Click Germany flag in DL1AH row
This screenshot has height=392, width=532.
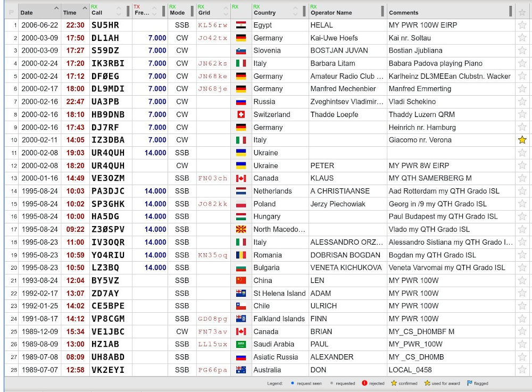pyautogui.click(x=241, y=38)
